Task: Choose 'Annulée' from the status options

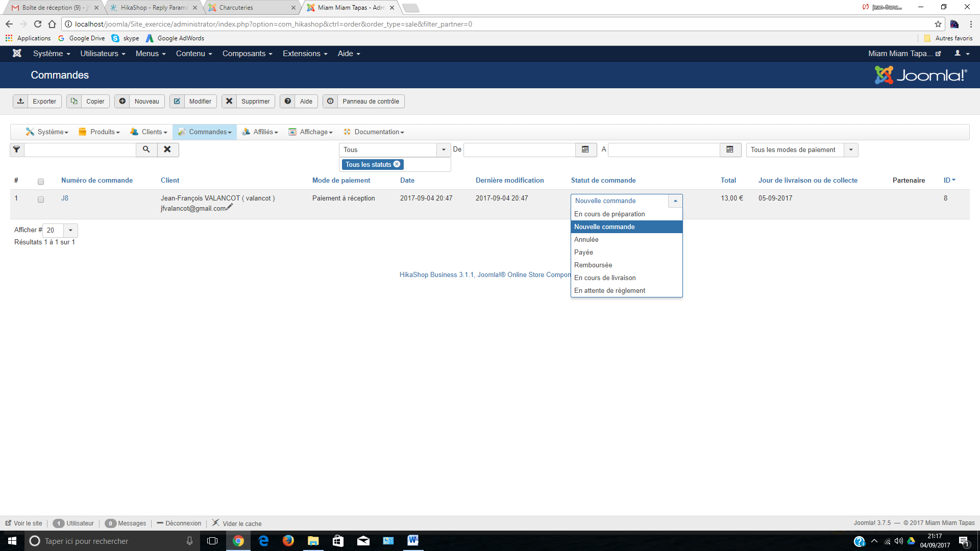Action: click(x=586, y=239)
